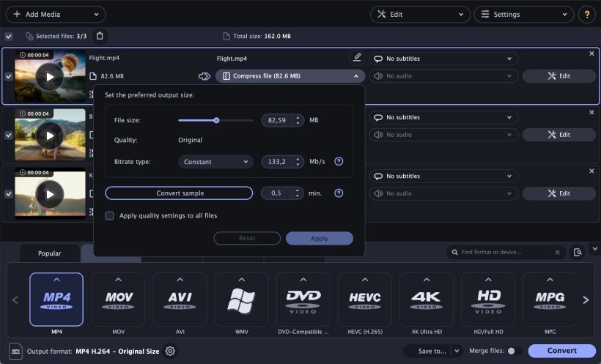This screenshot has width=601, height=364.
Task: Click the sample duration field 0,5
Action: (x=276, y=193)
